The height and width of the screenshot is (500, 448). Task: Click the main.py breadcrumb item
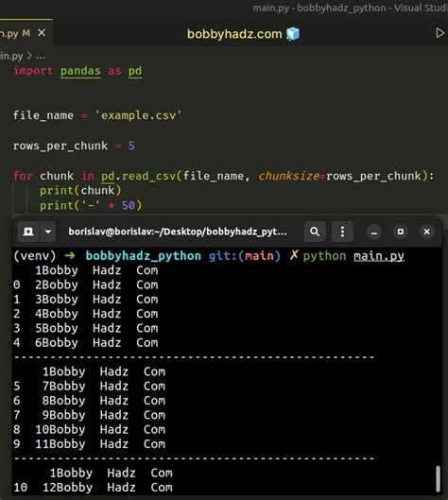[x=11, y=56]
